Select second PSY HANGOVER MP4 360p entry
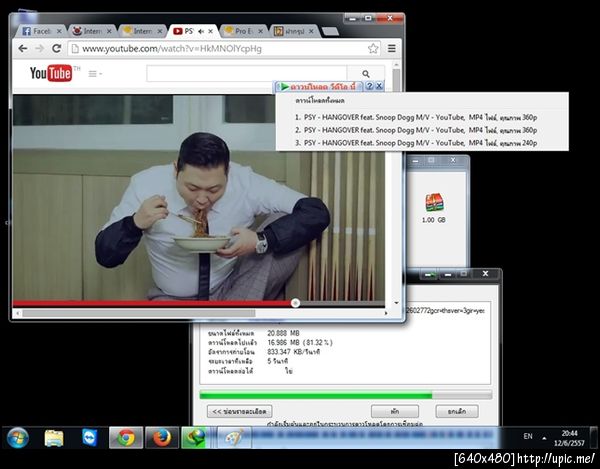The width and height of the screenshot is (600, 469). (x=416, y=130)
